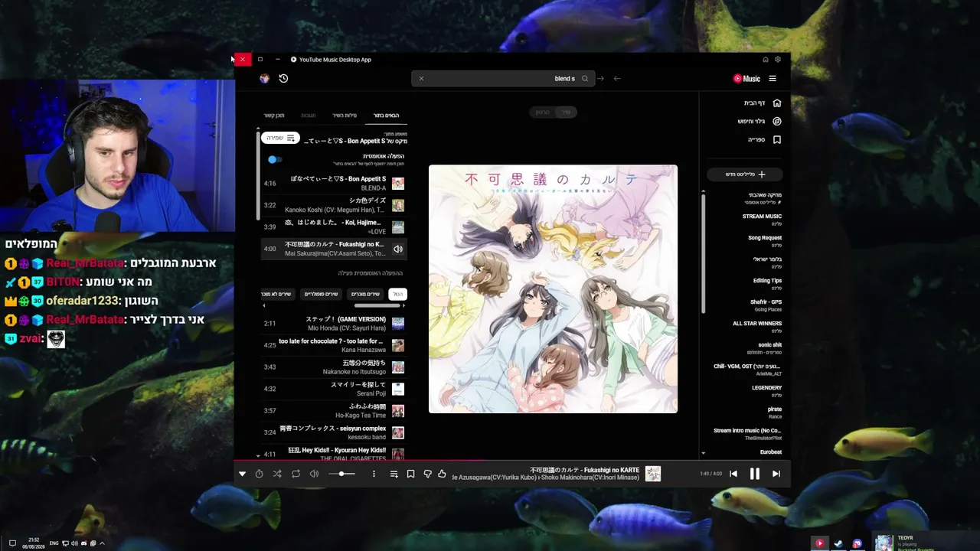Click YouTube Music icon in taskbar

tap(820, 543)
